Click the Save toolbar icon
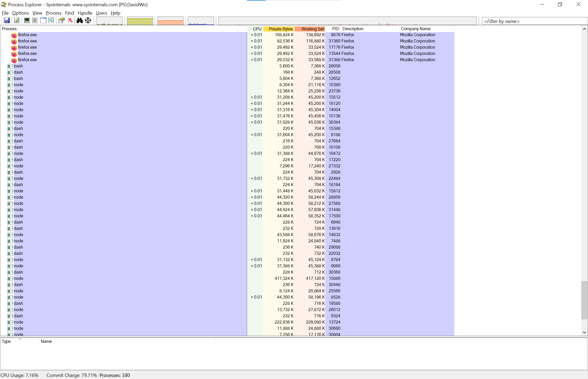 click(7, 21)
